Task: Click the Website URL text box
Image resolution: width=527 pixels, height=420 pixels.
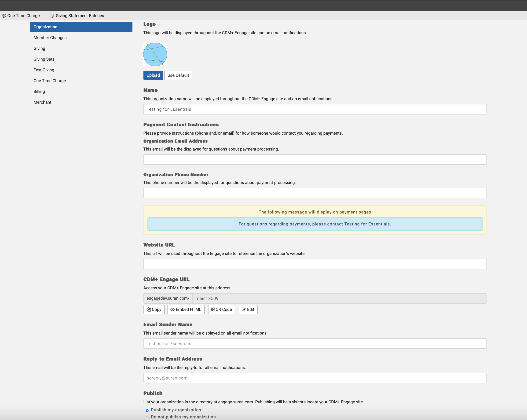Action: tap(315, 264)
